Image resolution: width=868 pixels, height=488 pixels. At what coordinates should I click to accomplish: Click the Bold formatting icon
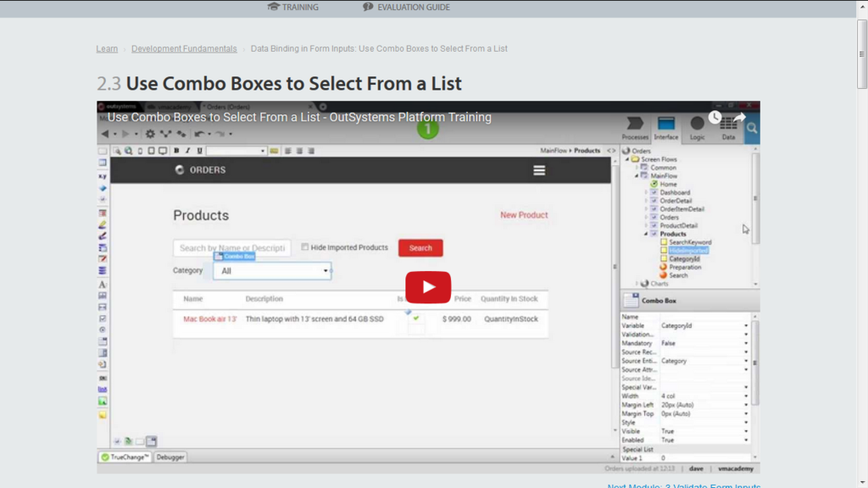(176, 151)
